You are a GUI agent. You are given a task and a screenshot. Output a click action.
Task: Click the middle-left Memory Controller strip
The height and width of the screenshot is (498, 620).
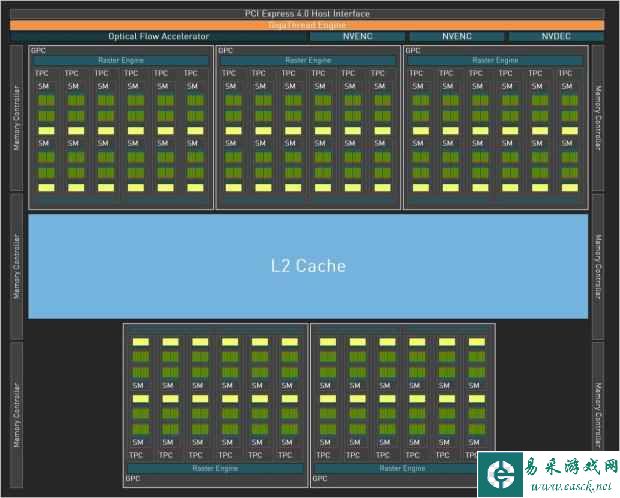point(16,266)
